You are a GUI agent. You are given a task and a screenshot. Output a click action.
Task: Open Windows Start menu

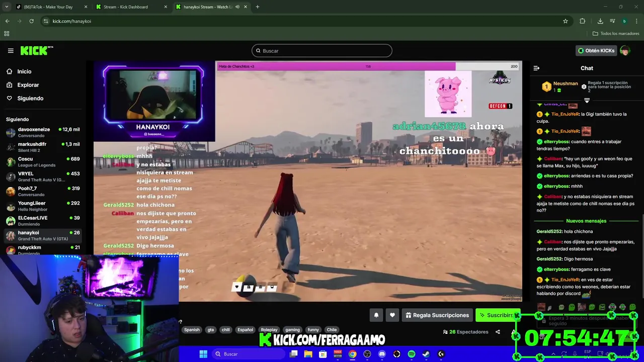coord(203,354)
